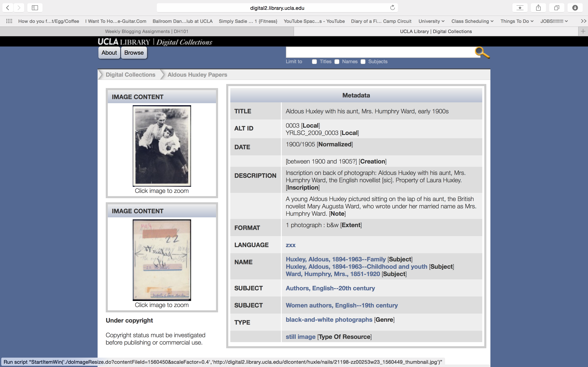Switch to Weekly Blogging Assignments tab
Image resolution: width=588 pixels, height=367 pixels.
(x=147, y=31)
